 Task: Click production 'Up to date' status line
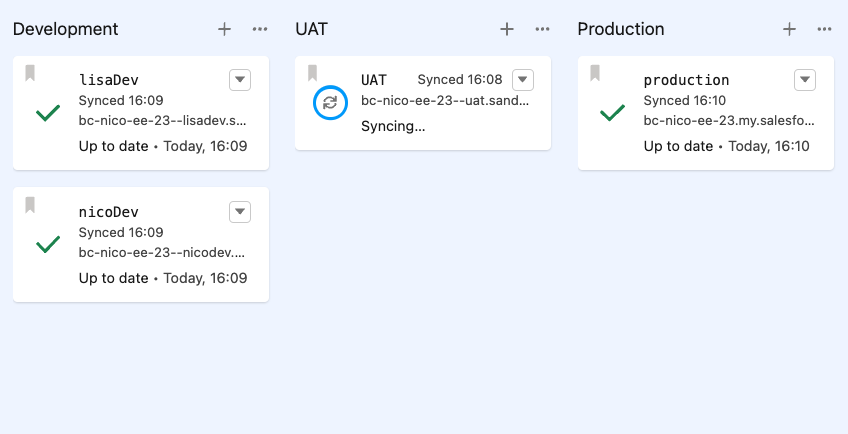727,146
